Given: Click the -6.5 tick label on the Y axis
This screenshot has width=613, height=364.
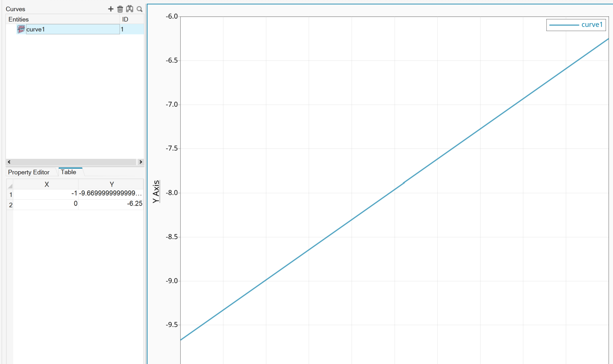Looking at the screenshot, I should coord(172,60).
